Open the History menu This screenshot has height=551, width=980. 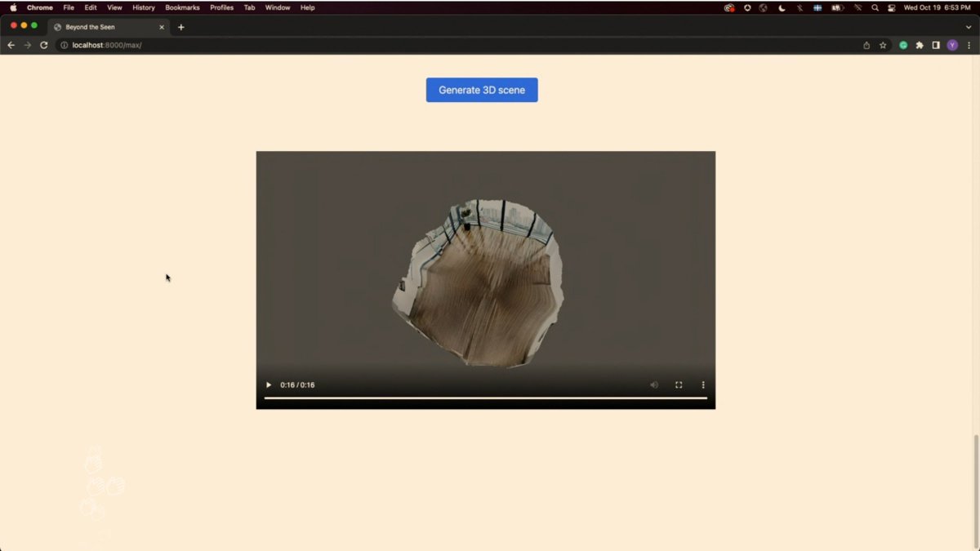[x=144, y=7]
